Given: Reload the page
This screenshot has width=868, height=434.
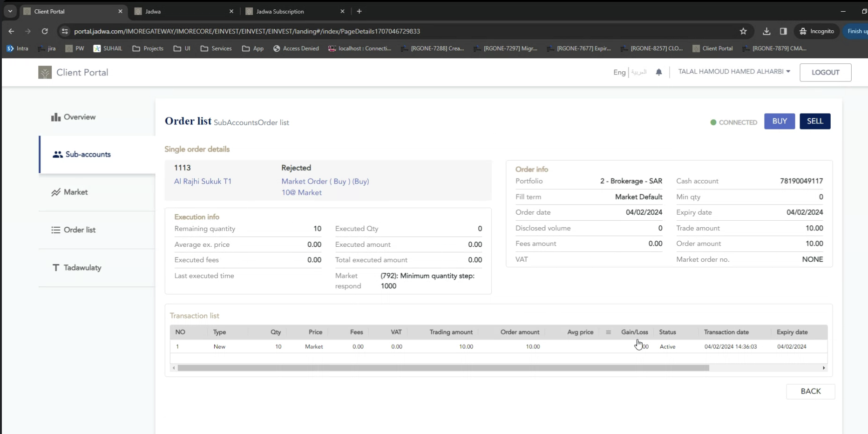Looking at the screenshot, I should 45,31.
